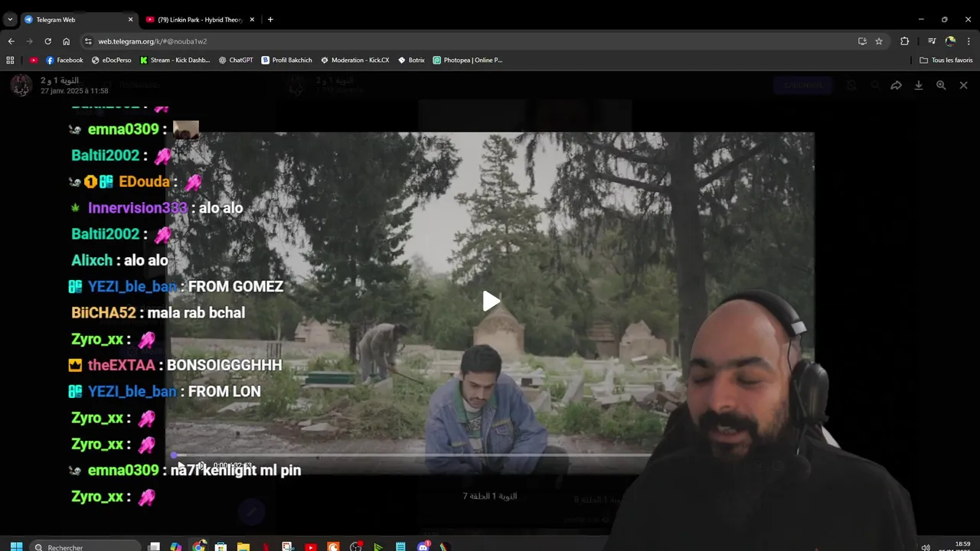Download the video from the viewer toolbar

[919, 85]
